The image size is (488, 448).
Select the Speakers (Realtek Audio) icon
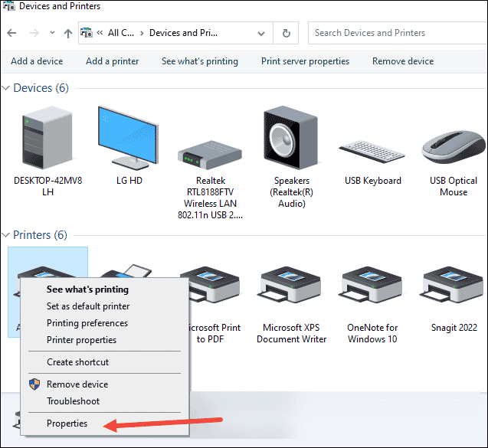(x=290, y=138)
